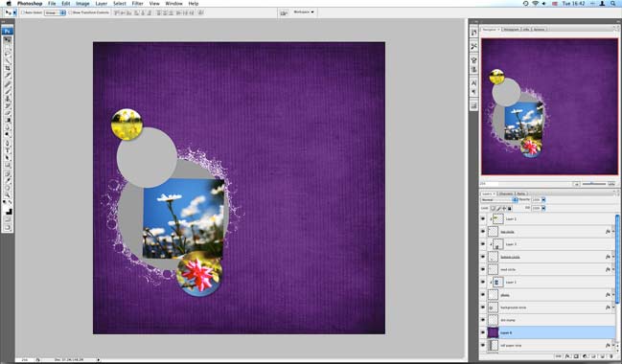The image size is (622, 364).
Task: Select the Type tool
Action: click(x=8, y=150)
